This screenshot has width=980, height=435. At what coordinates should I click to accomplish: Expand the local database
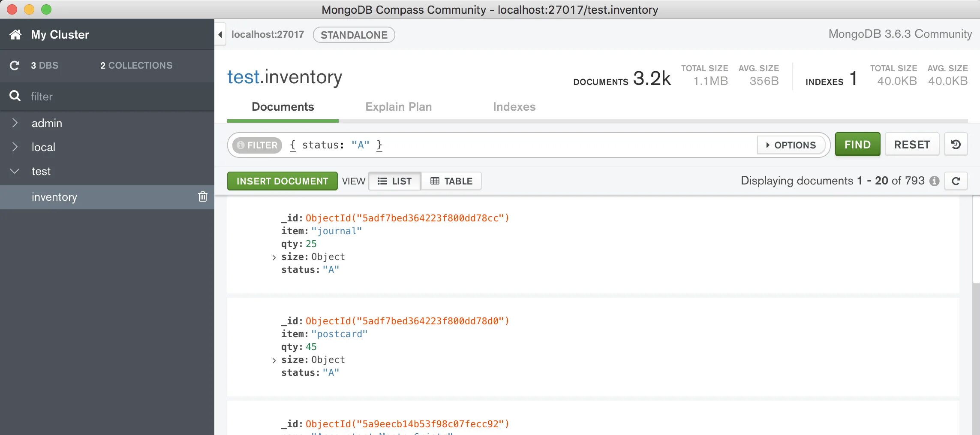(x=15, y=147)
